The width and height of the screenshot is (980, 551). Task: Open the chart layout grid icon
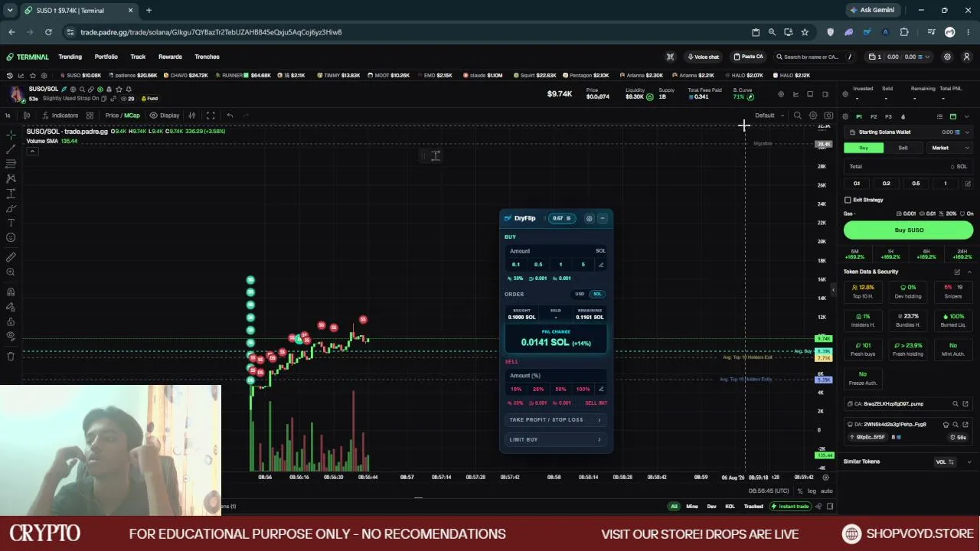90,116
